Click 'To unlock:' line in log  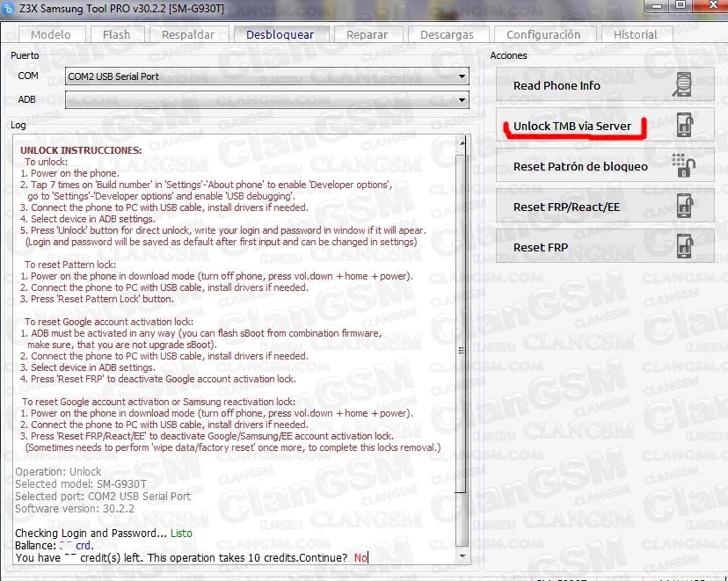(x=46, y=162)
